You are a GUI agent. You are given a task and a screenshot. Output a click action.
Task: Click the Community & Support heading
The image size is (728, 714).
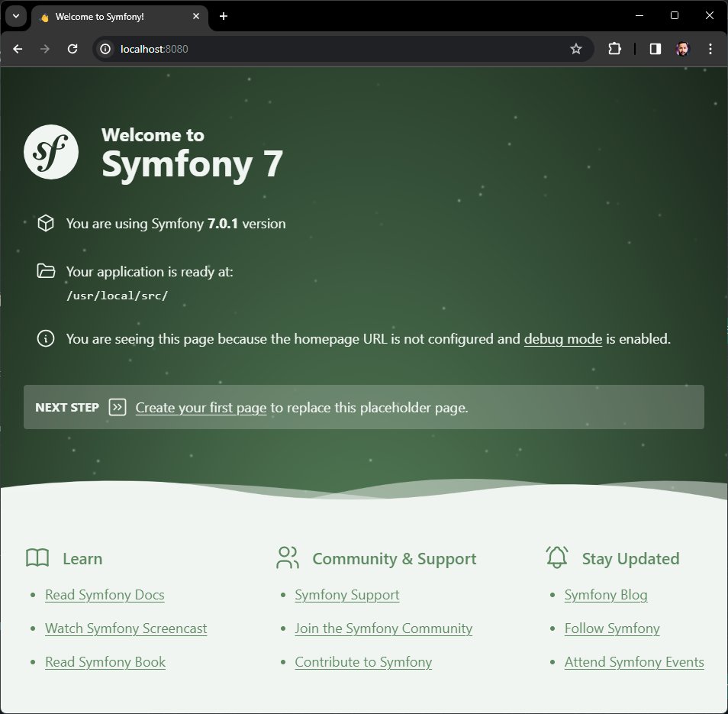coord(395,559)
